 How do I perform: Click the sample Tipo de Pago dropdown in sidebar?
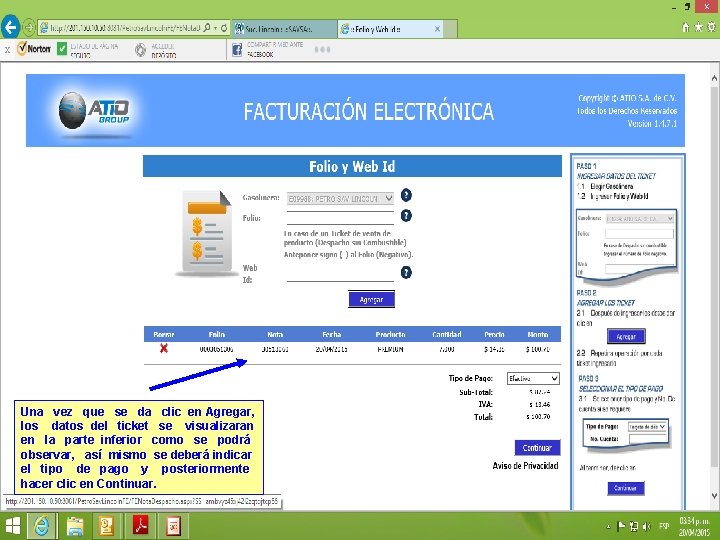pyautogui.click(x=647, y=427)
